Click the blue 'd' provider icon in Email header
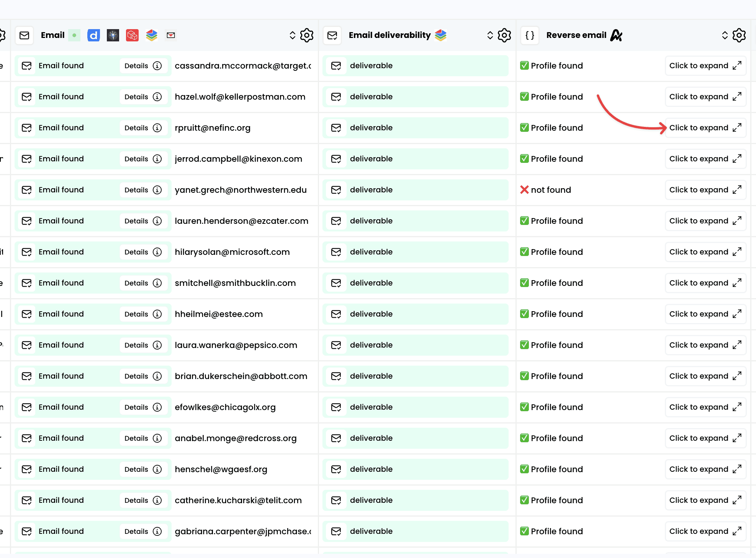Viewport: 756px width, 558px height. 93,35
